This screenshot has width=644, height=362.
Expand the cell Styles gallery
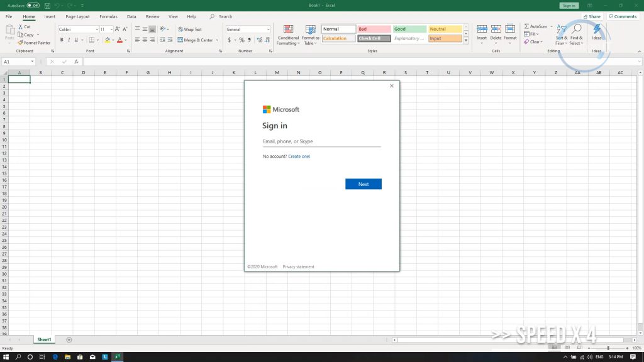click(x=466, y=41)
